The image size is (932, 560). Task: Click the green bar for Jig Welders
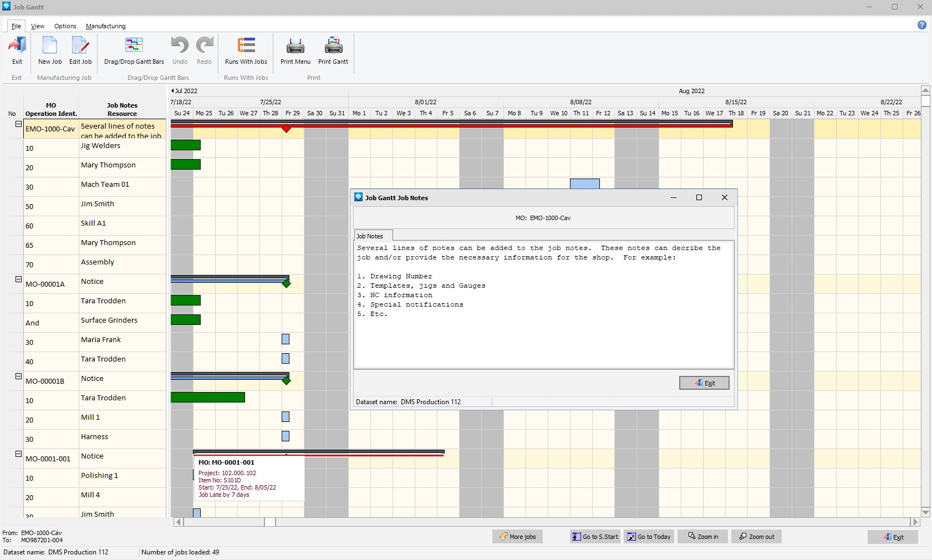pyautogui.click(x=186, y=145)
